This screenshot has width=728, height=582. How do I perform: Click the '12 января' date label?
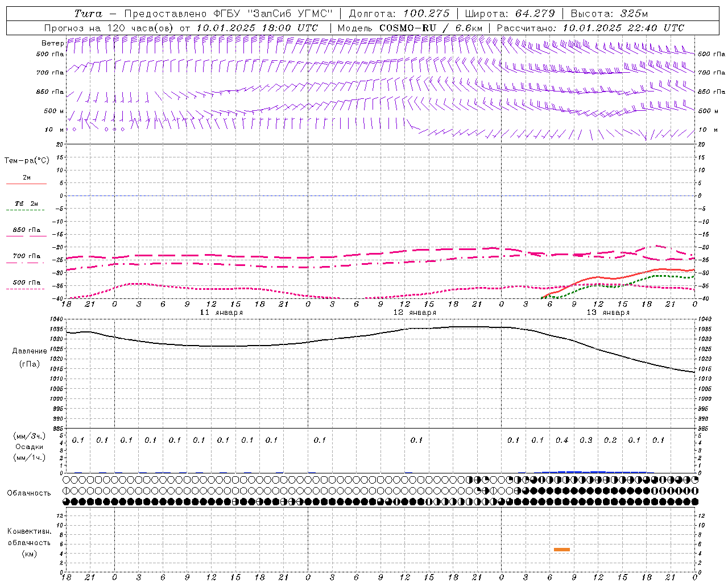(415, 313)
